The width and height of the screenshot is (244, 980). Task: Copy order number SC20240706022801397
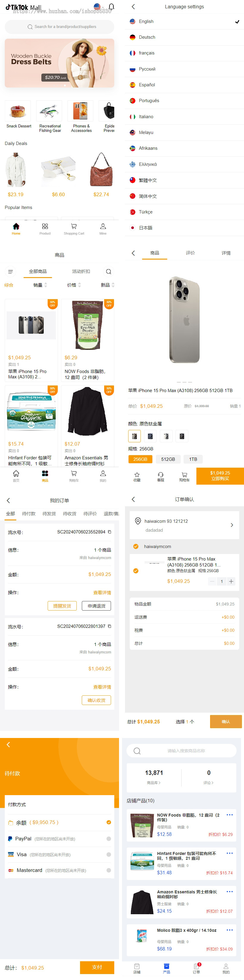110,626
